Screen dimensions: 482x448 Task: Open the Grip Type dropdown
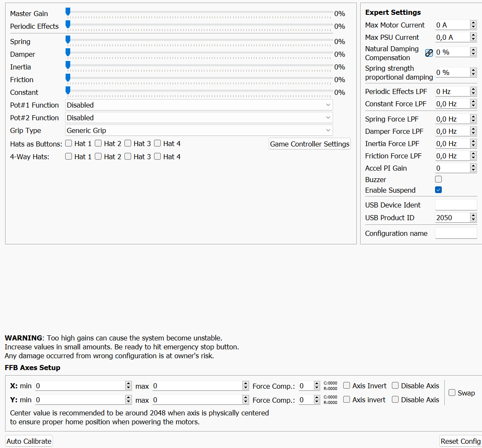(199, 130)
